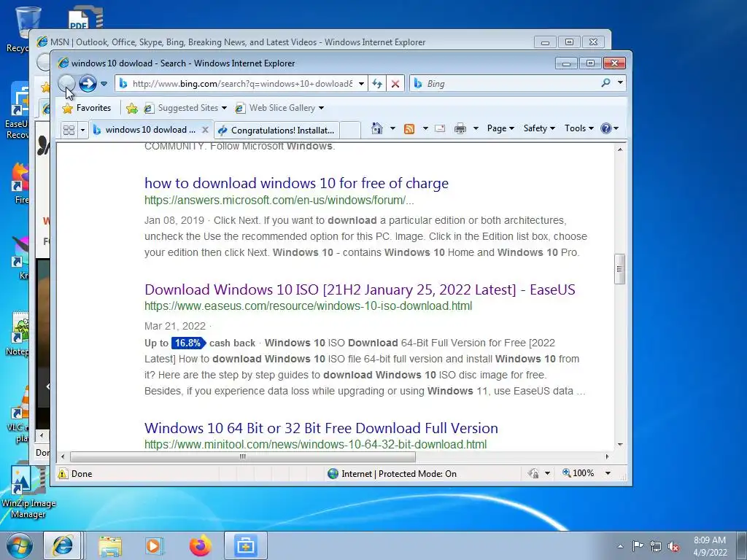This screenshot has height=560, width=747.
Task: Open Suggested Sites on favorites bar
Action: click(x=185, y=108)
